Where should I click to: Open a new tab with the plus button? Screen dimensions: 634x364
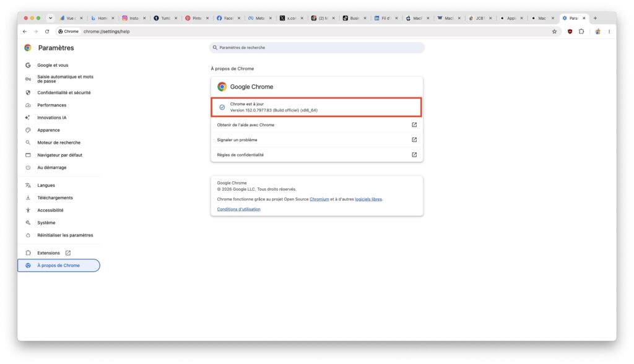pyautogui.click(x=595, y=18)
